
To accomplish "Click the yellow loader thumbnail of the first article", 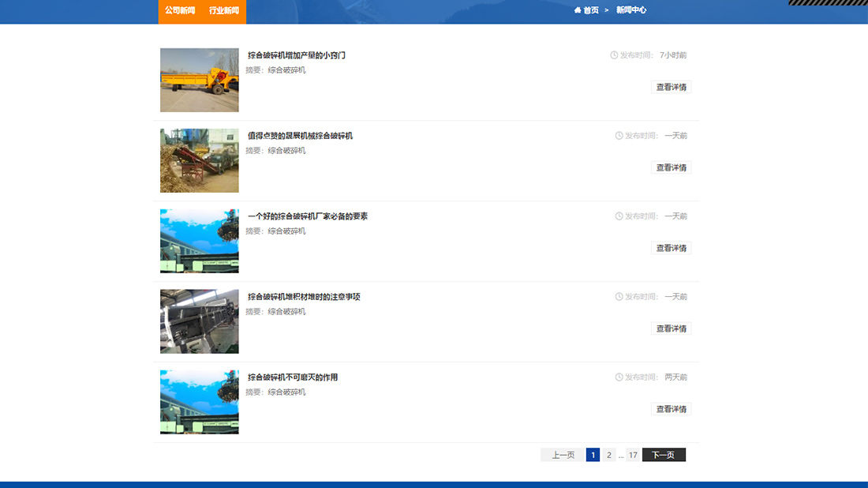I will pos(199,79).
